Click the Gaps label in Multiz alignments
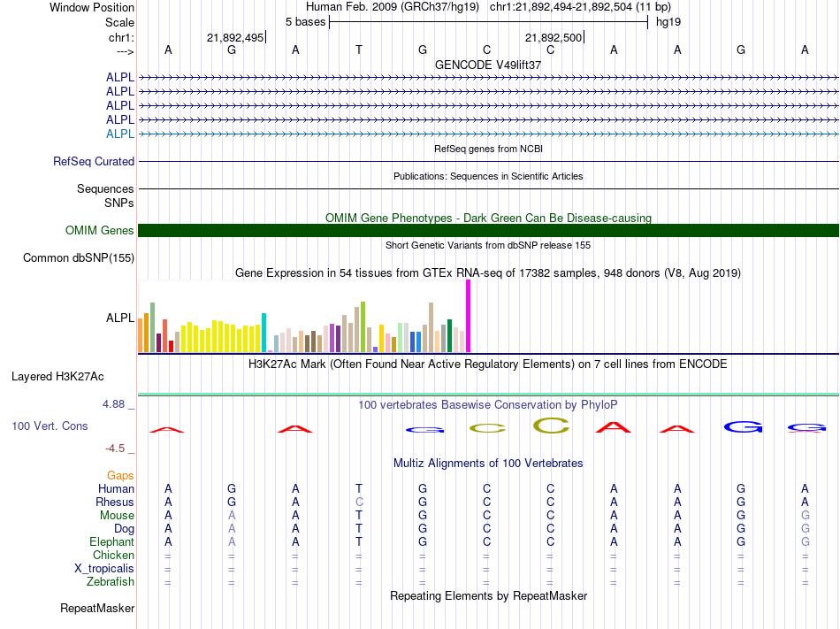Image resolution: width=840 pixels, height=629 pixels. (120, 475)
